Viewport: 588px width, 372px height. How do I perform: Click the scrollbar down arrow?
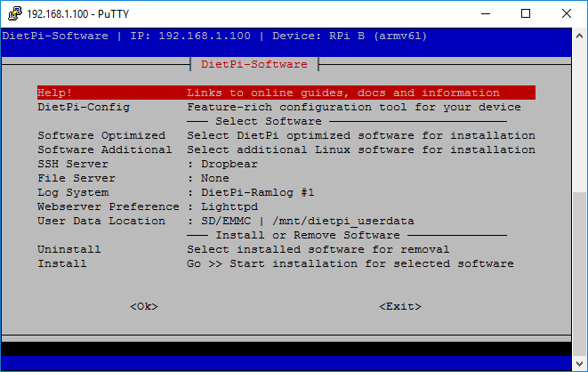(579, 363)
